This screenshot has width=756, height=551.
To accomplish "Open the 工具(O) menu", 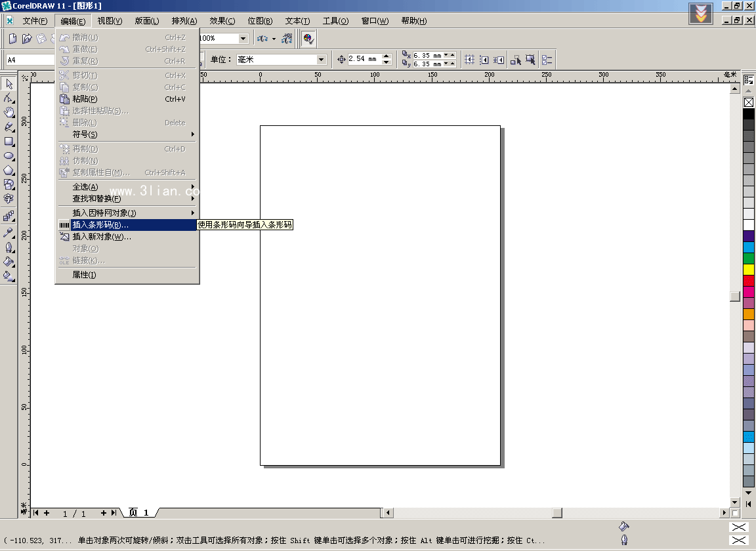I will tap(335, 21).
